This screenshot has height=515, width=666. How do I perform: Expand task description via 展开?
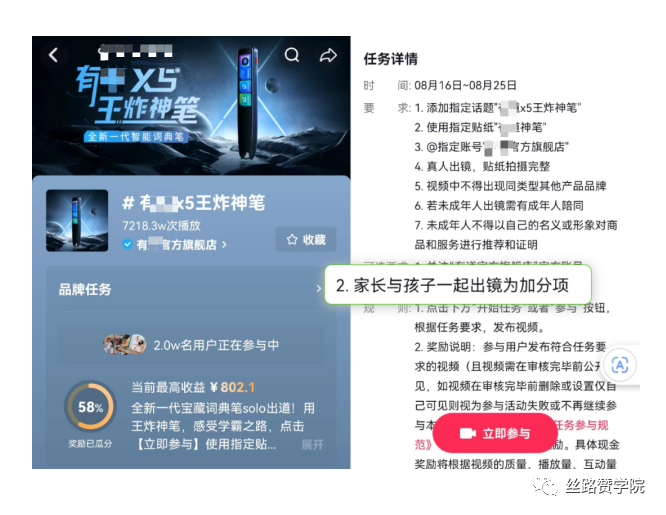(x=312, y=445)
